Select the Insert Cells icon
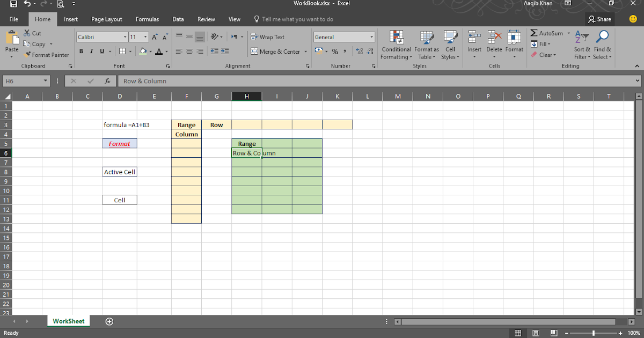The width and height of the screenshot is (644, 338). click(474, 45)
